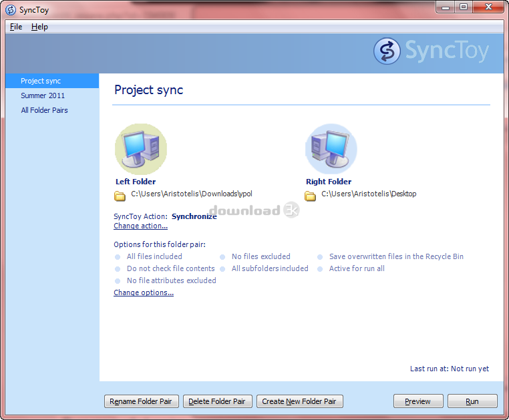Click the All subfolders included option text
The width and height of the screenshot is (509, 420).
(270, 268)
